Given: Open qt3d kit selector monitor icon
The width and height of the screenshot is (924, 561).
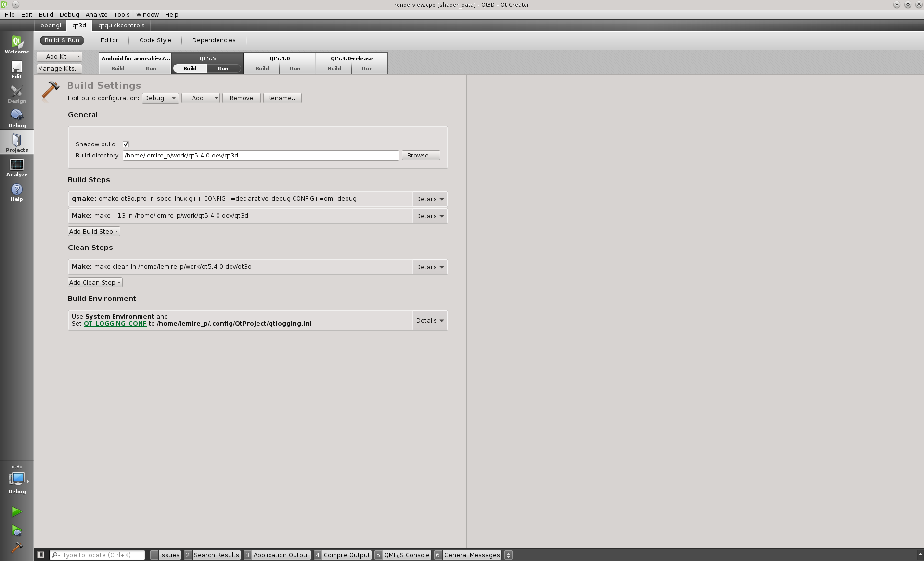Looking at the screenshot, I should tap(17, 479).
